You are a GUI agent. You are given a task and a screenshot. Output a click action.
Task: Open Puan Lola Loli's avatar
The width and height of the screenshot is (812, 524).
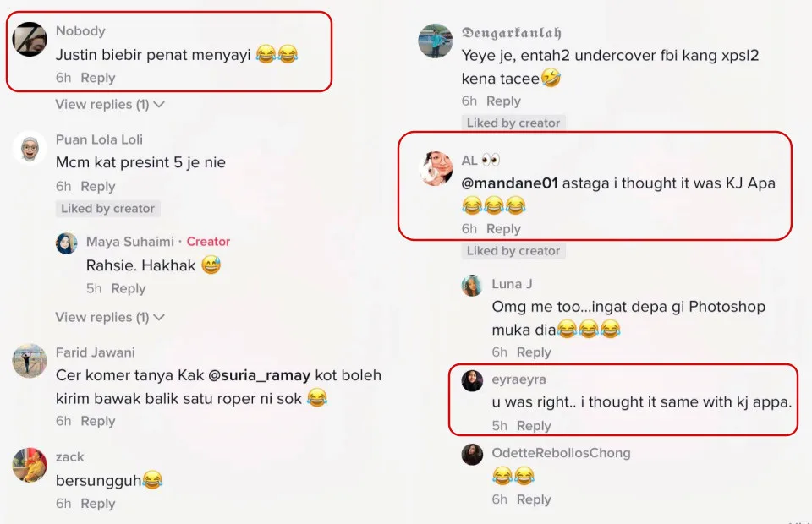click(30, 148)
